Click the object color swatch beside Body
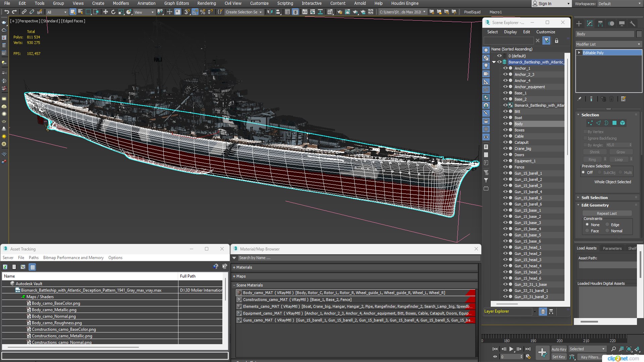 tap(639, 34)
